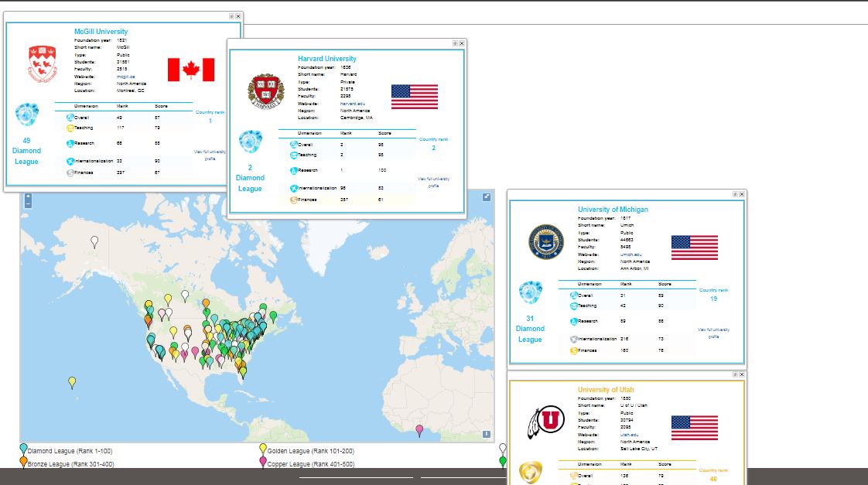This screenshot has height=485, width=868.
Task: Click the US flag in Michigan card
Action: tap(695, 248)
